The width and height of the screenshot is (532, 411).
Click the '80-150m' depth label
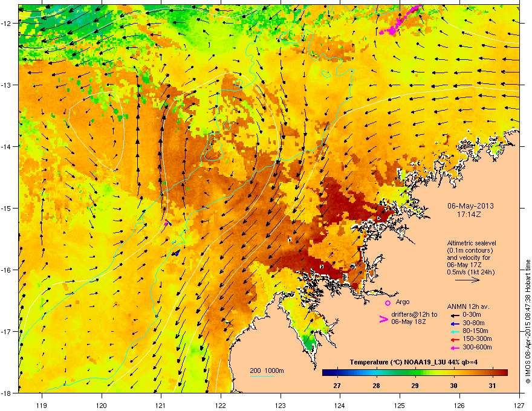click(475, 331)
